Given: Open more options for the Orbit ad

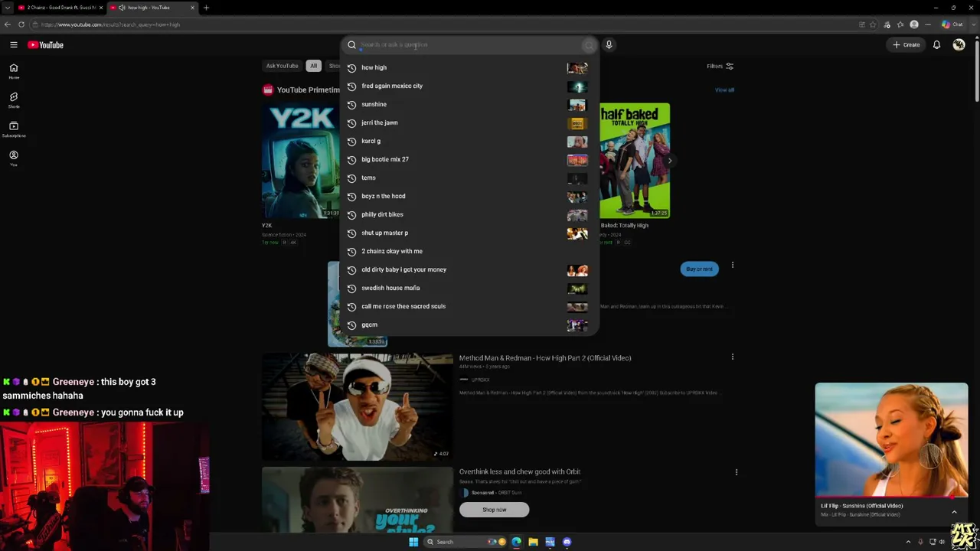Looking at the screenshot, I should click(x=737, y=472).
